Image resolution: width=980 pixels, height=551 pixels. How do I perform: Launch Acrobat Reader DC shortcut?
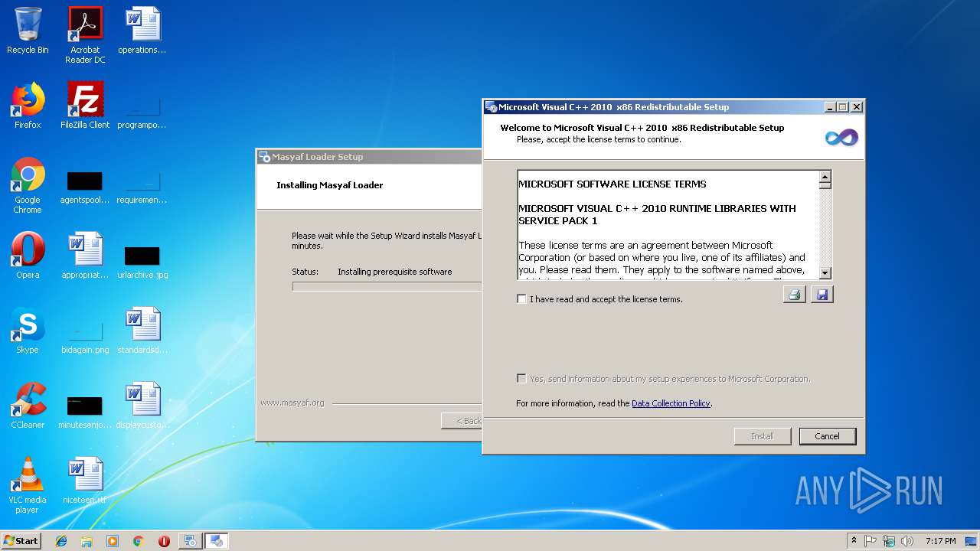pyautogui.click(x=85, y=35)
